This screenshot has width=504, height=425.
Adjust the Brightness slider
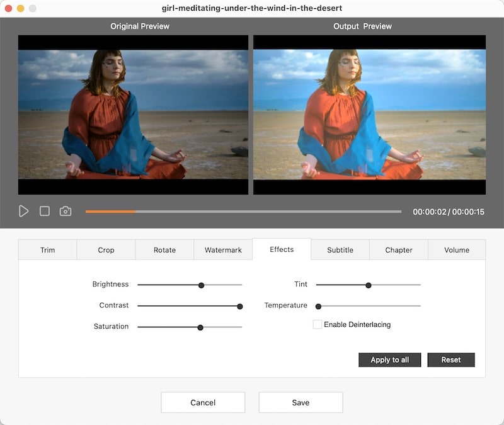[x=201, y=285]
